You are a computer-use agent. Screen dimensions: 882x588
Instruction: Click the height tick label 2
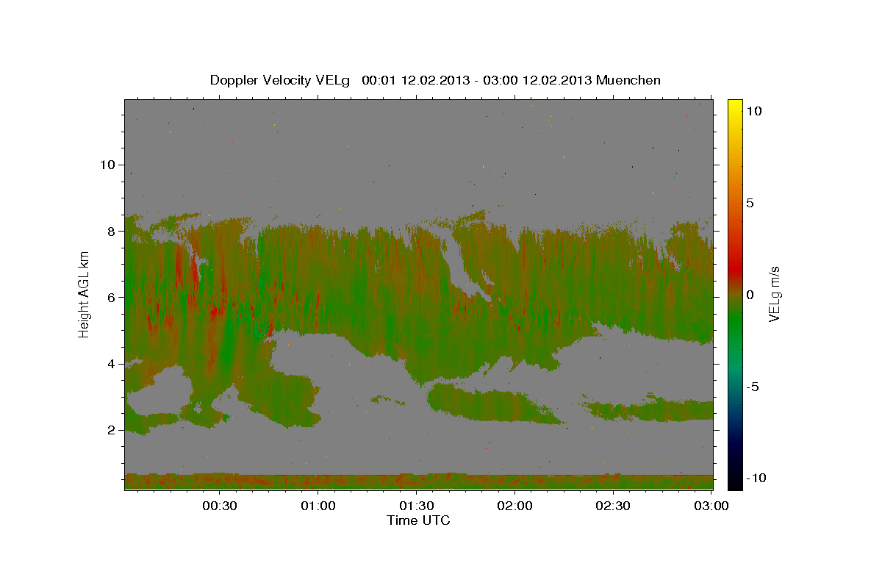tap(110, 430)
